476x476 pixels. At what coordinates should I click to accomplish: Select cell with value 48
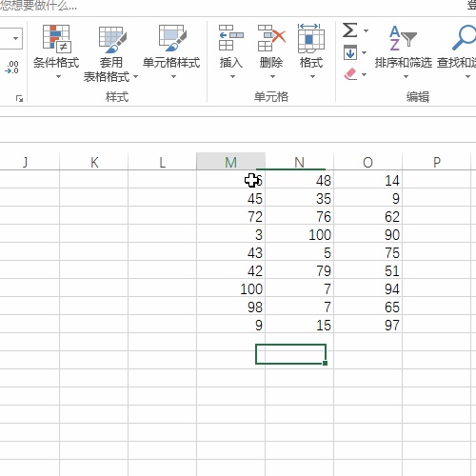[x=299, y=180]
